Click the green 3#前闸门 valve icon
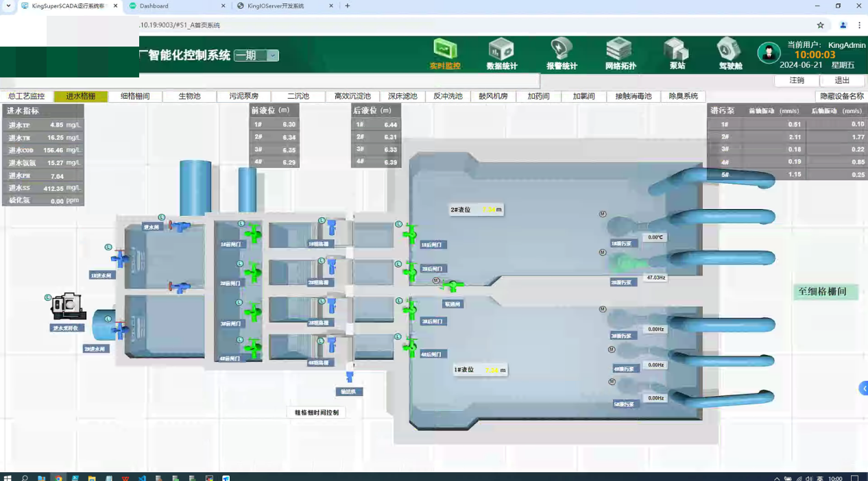 (253, 312)
